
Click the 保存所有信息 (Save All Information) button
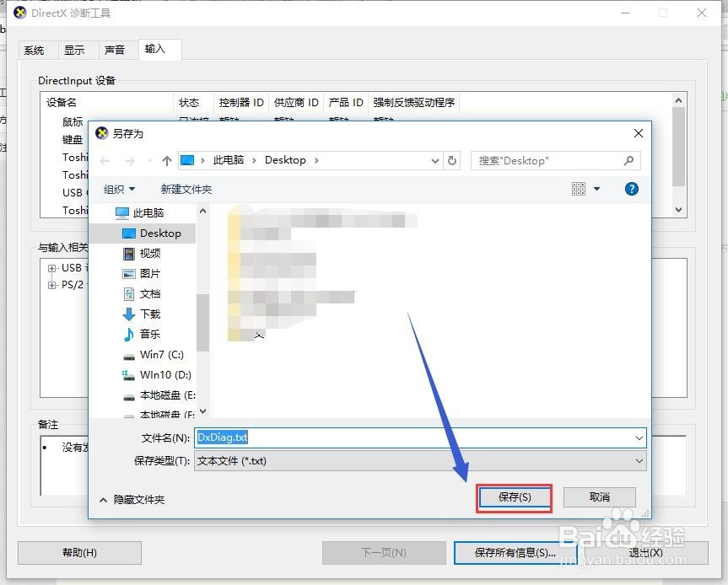pos(515,553)
